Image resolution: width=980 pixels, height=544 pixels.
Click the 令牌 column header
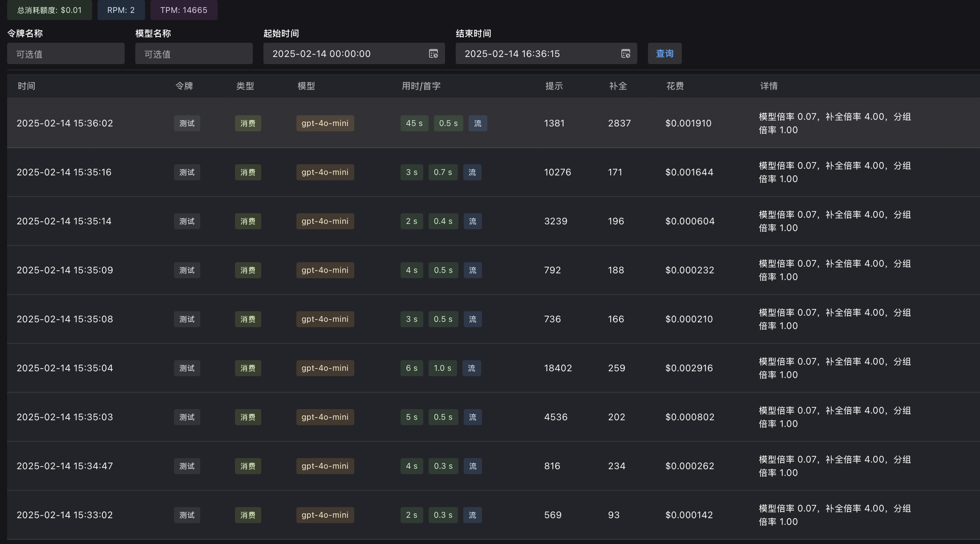pos(184,86)
